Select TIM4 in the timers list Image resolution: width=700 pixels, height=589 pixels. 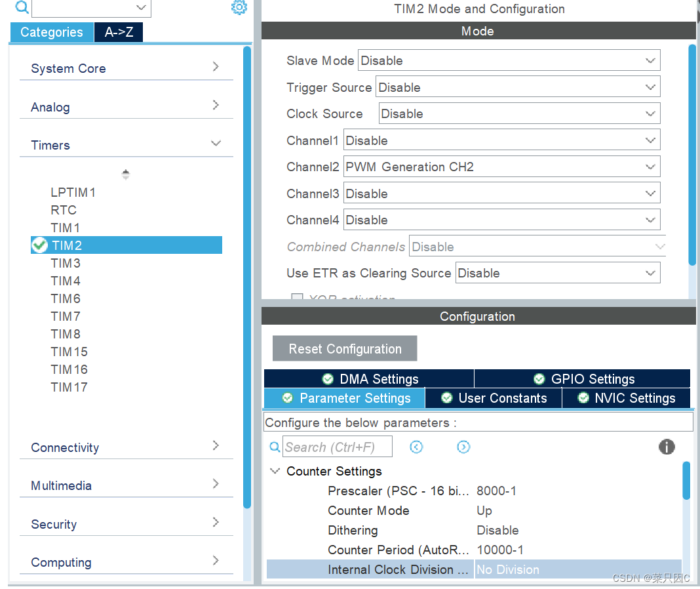(x=66, y=281)
